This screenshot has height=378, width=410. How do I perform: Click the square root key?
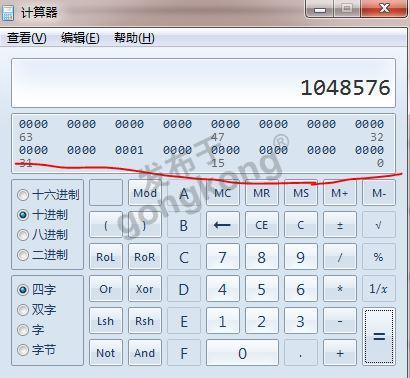(379, 225)
